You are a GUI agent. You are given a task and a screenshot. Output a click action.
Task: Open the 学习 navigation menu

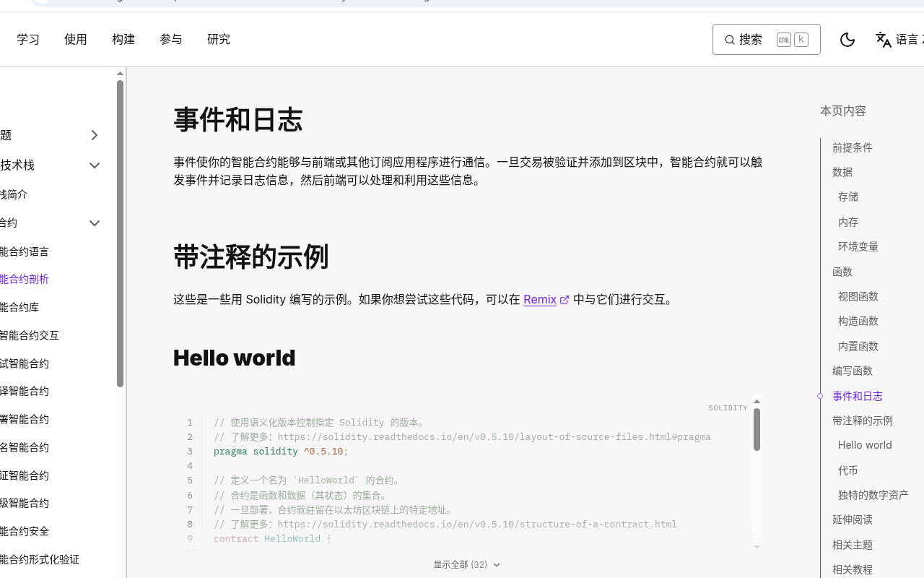coord(28,40)
